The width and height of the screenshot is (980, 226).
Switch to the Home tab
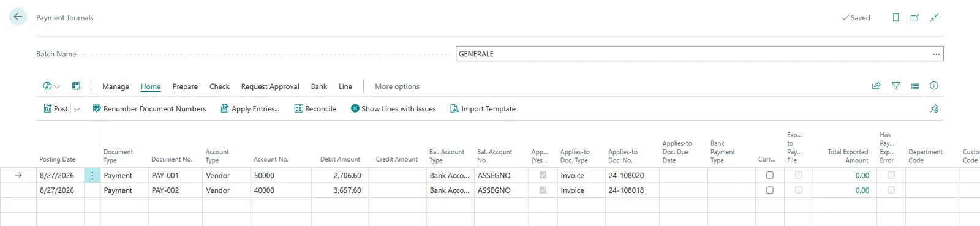(151, 86)
